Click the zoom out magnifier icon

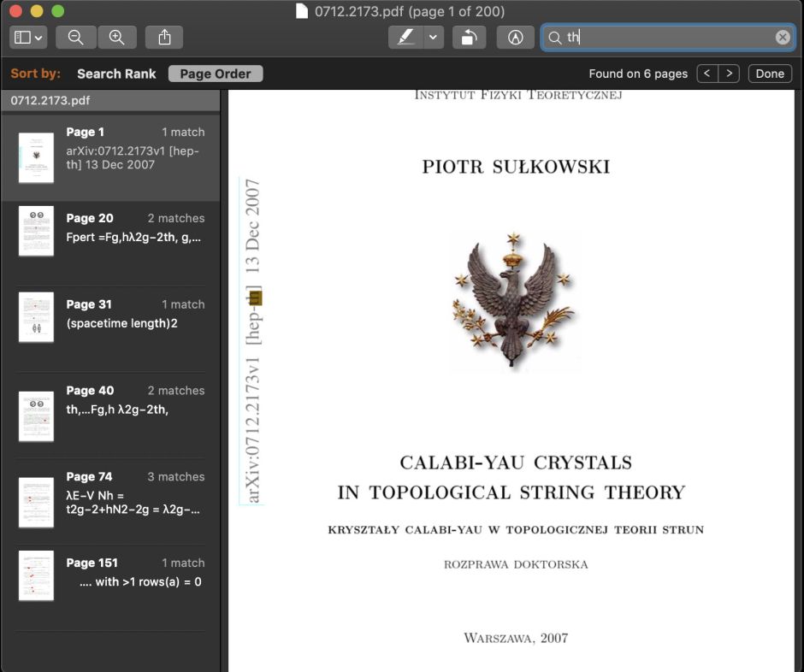[x=76, y=38]
